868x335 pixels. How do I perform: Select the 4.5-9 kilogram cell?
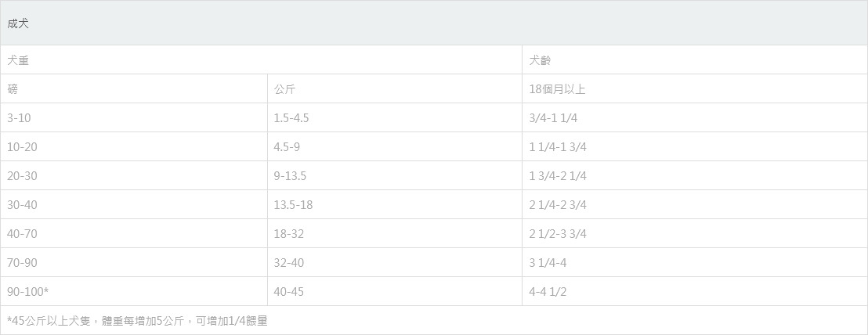(x=287, y=147)
